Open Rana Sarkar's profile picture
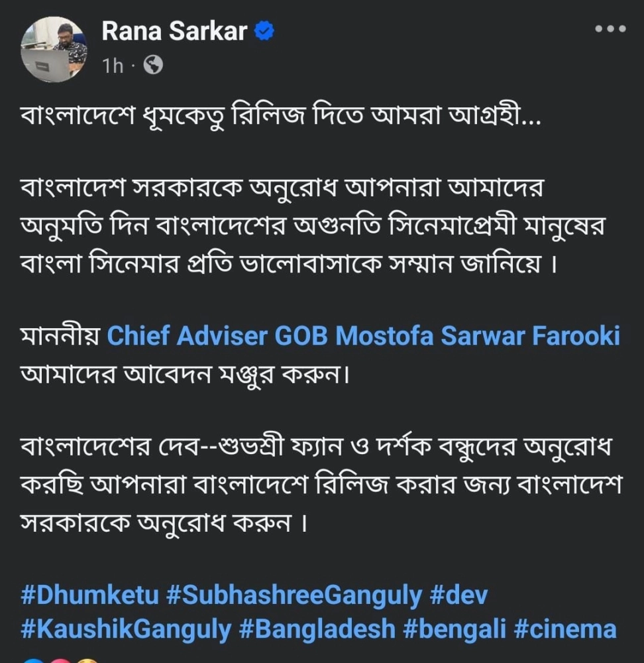Image resolution: width=644 pixels, height=663 pixels. pos(54,48)
